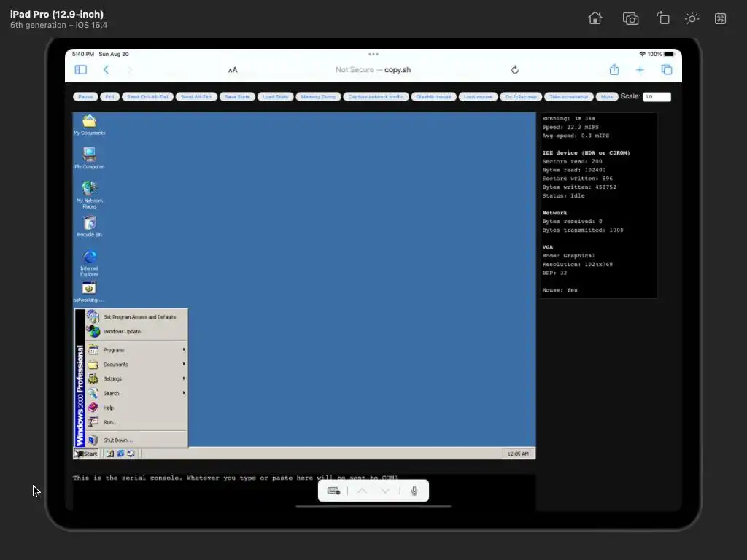Open the Search submenu
747x560 pixels.
click(x=136, y=393)
